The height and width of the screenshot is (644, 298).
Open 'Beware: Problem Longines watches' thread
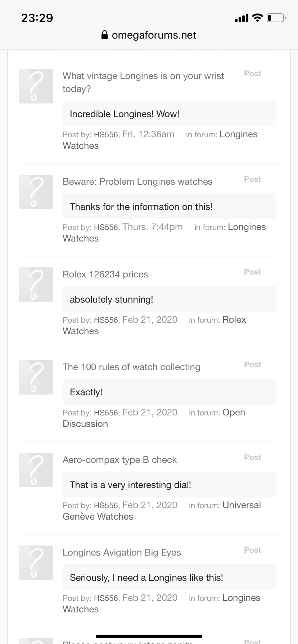(137, 181)
